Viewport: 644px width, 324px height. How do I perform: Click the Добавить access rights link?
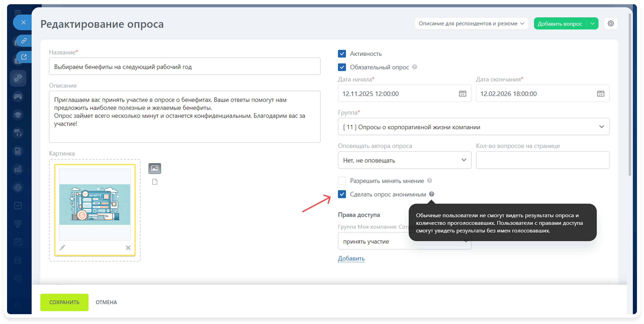point(351,258)
